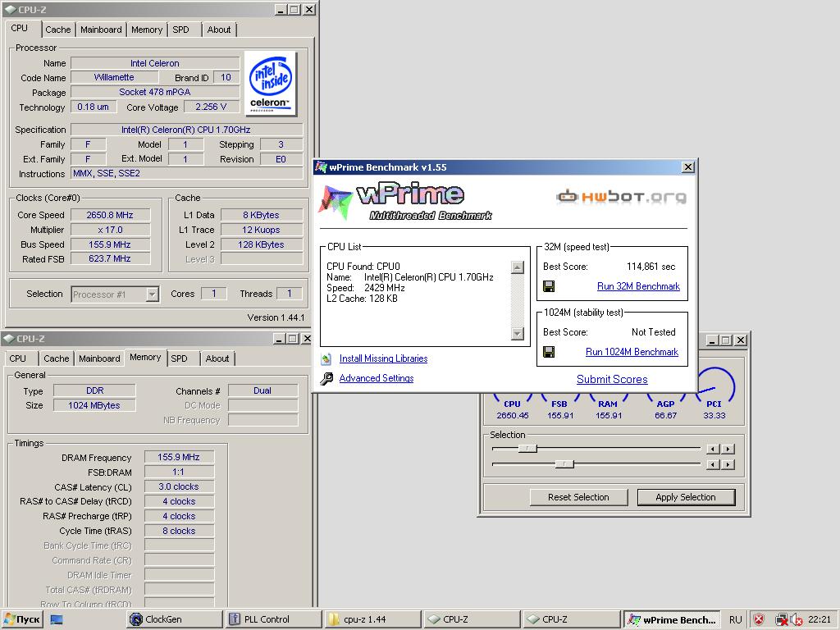Click Apply Selection button

pos(686,497)
